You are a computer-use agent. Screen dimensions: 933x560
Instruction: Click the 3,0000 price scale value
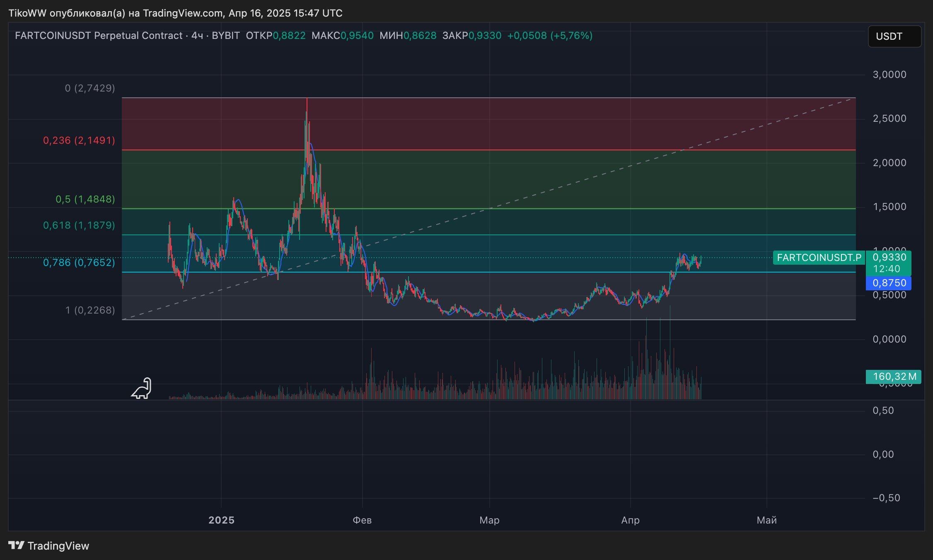(889, 75)
